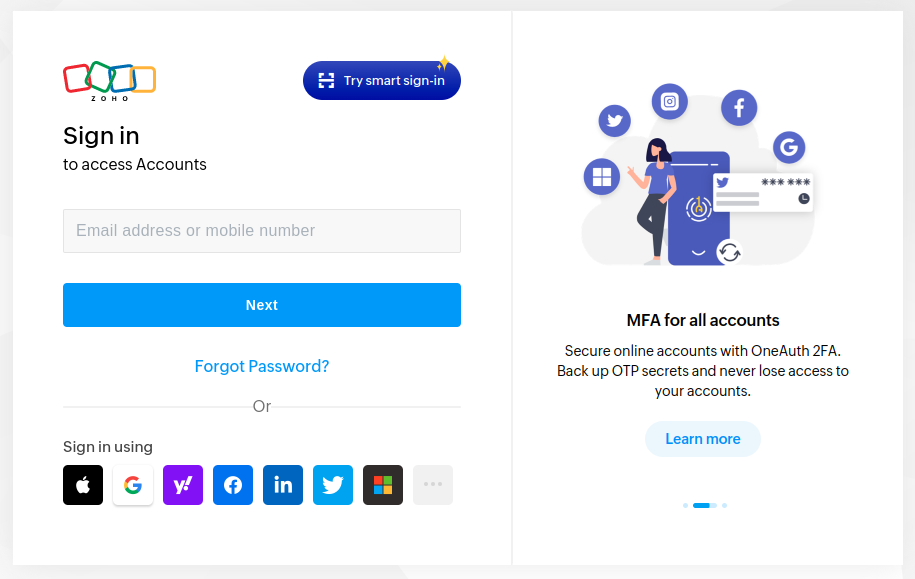Sign in with Apple icon
Image resolution: width=915 pixels, height=579 pixels.
click(x=83, y=485)
